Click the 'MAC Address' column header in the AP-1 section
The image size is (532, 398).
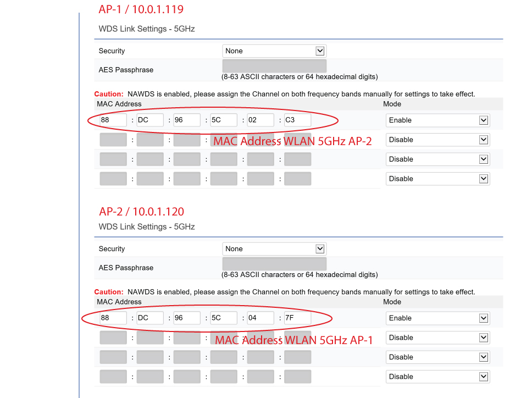(x=119, y=104)
